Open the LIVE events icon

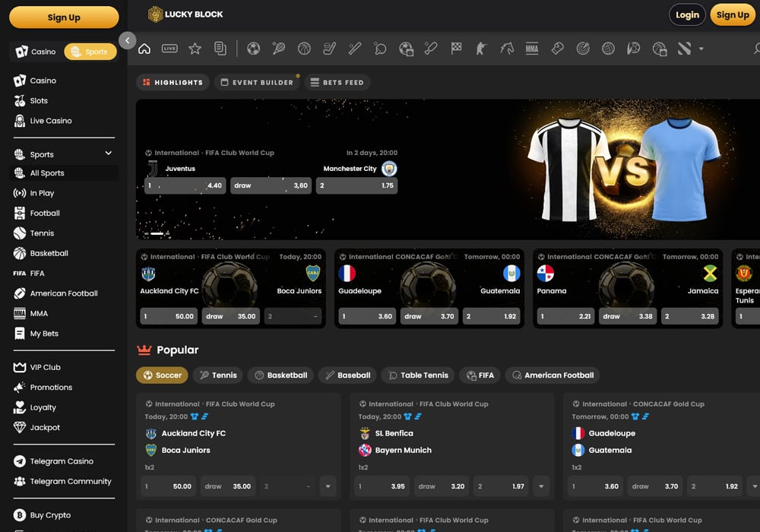169,49
